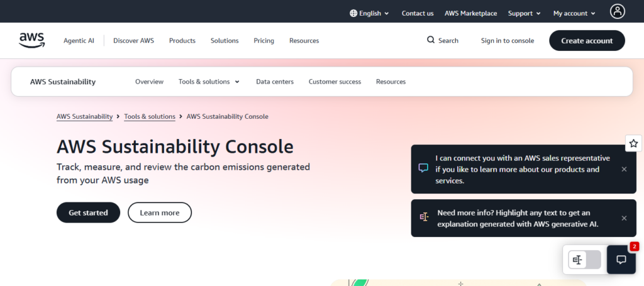Click the globe language icon
This screenshot has height=286, width=644.
coord(353,13)
